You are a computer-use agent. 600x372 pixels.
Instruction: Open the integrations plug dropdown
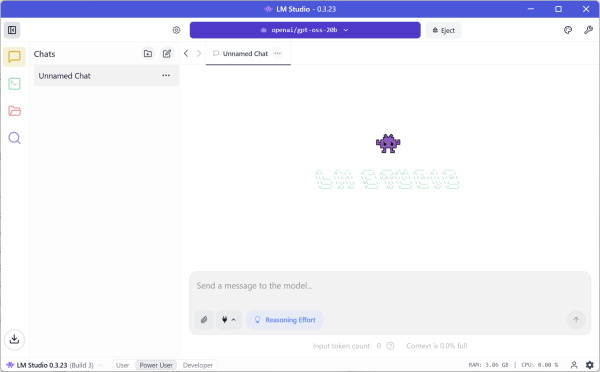point(229,320)
